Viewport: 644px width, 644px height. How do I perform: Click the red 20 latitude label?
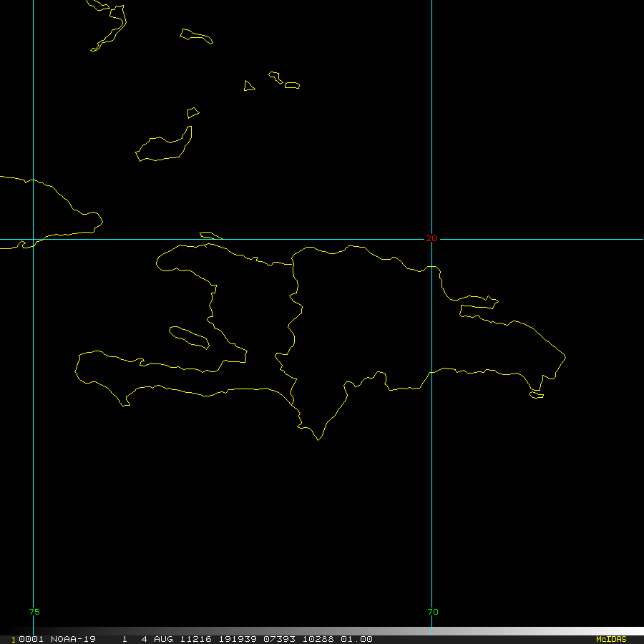tap(431, 238)
